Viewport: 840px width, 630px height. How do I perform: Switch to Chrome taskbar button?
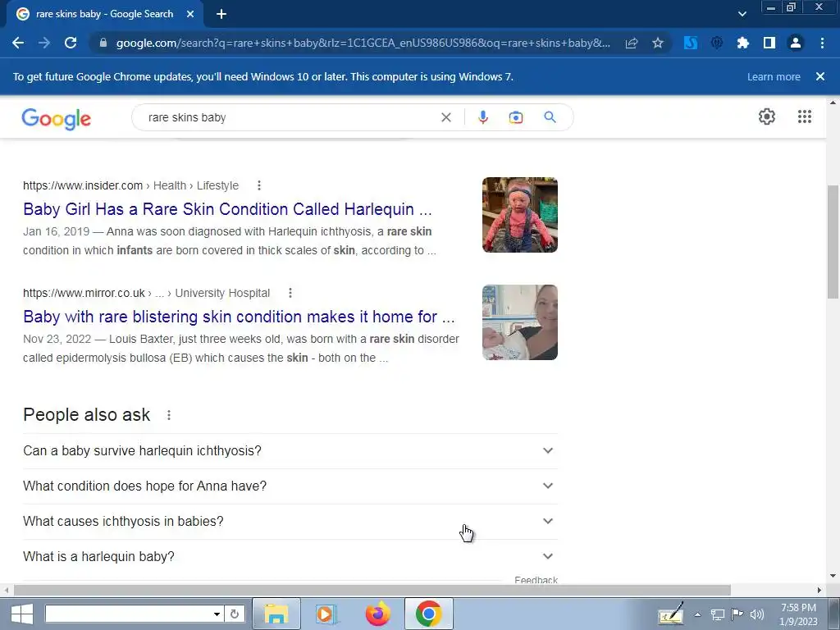pos(428,614)
